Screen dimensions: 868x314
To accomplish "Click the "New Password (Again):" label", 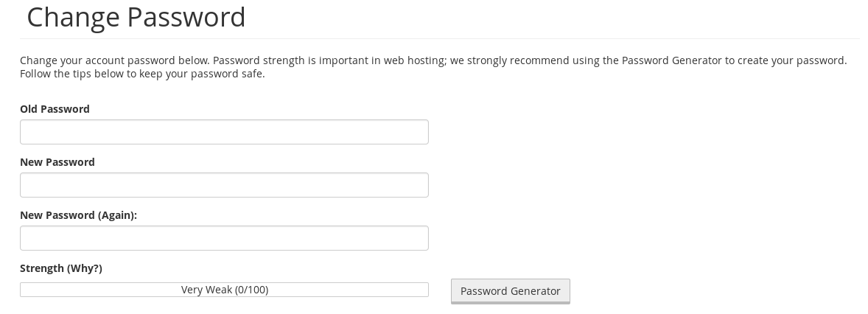I will tap(79, 215).
